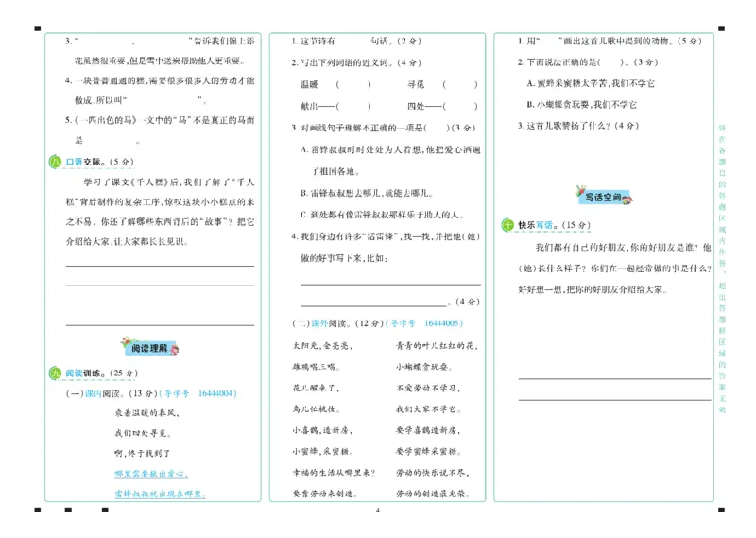Click the answer bracket in 对画线句子理解不正确的一项是
The image size is (756, 538).
(437, 128)
